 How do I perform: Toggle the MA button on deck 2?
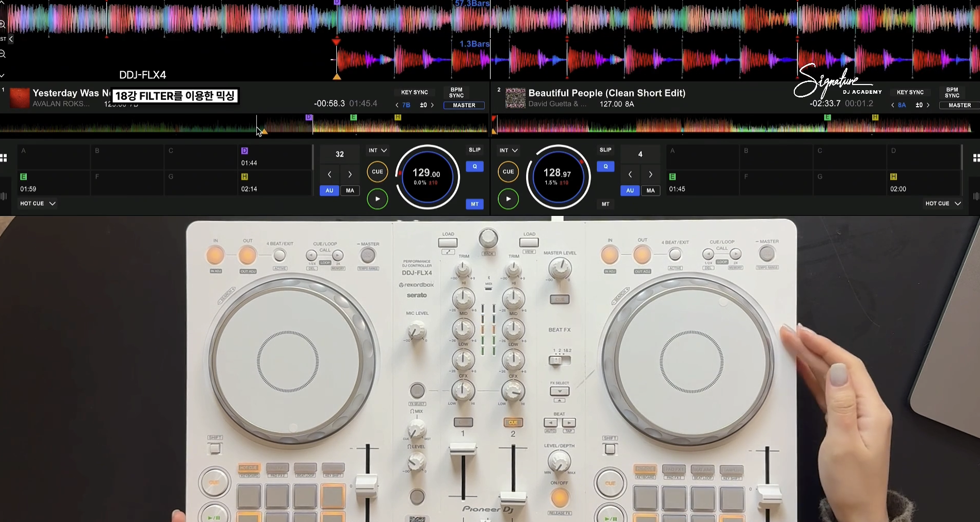[650, 191]
